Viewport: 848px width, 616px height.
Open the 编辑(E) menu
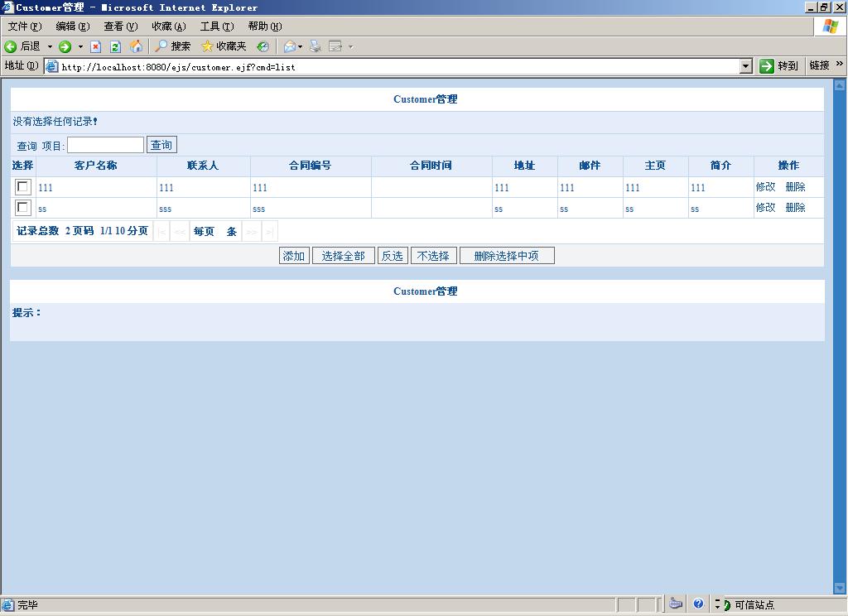tap(73, 26)
